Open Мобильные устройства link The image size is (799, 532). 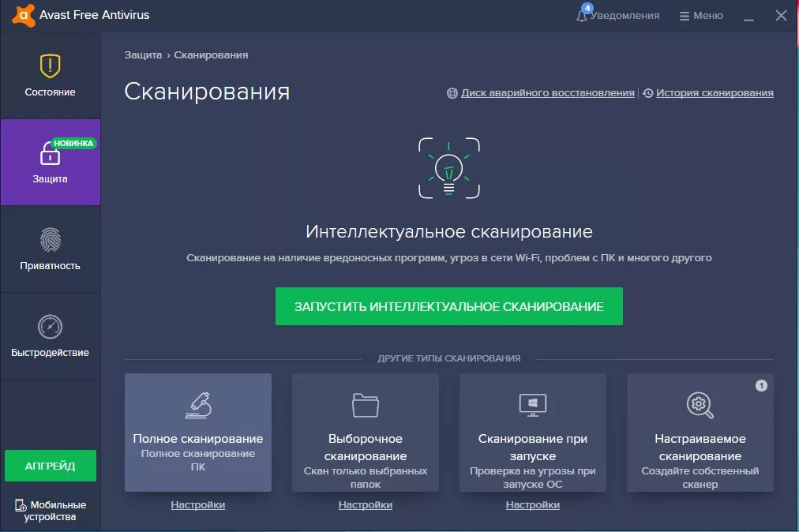(x=51, y=511)
